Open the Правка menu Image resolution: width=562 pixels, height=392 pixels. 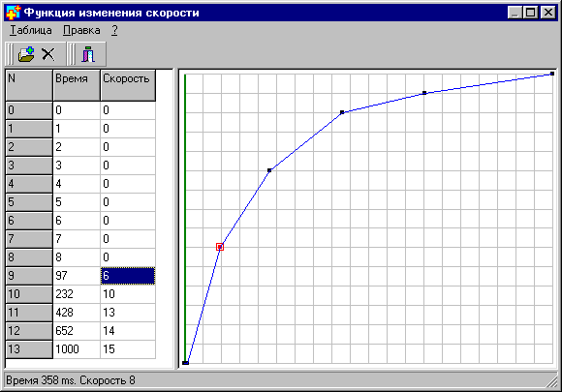(81, 30)
